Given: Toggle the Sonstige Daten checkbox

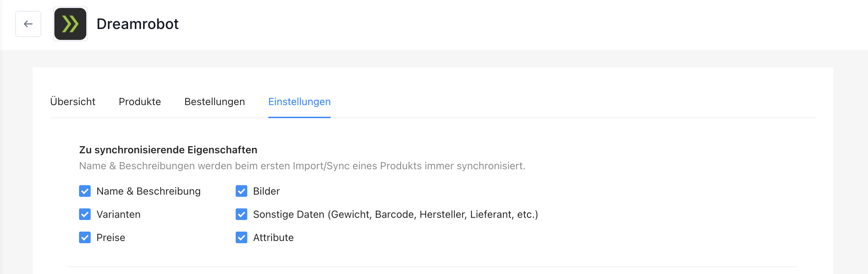Looking at the screenshot, I should coord(241,214).
